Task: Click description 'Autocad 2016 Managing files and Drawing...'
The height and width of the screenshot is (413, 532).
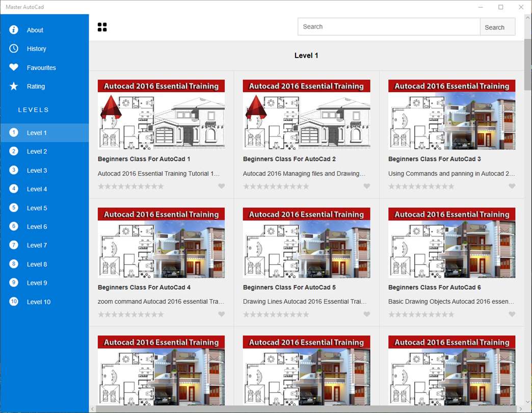Action: tap(304, 173)
